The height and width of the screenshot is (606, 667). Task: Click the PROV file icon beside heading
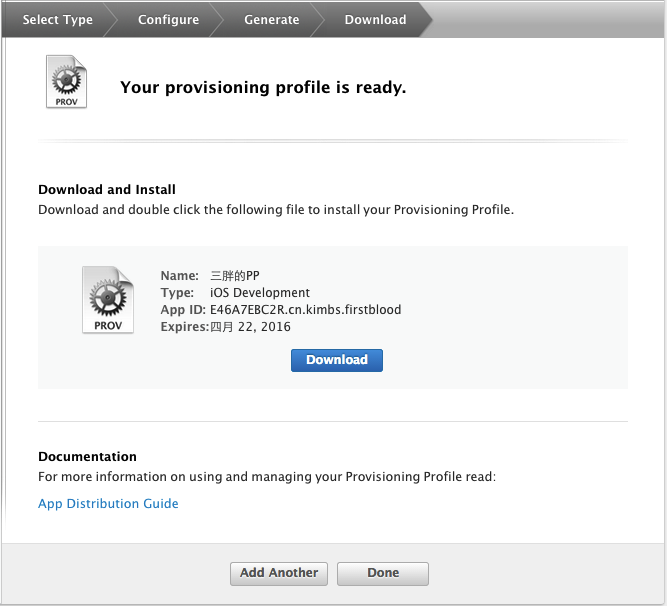66,82
